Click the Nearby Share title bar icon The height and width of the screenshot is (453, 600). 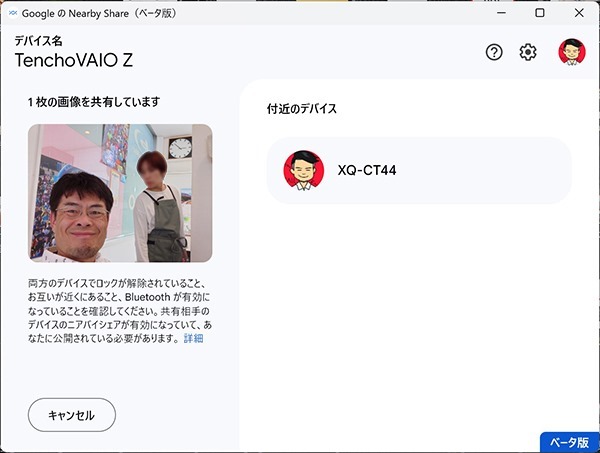click(x=13, y=13)
